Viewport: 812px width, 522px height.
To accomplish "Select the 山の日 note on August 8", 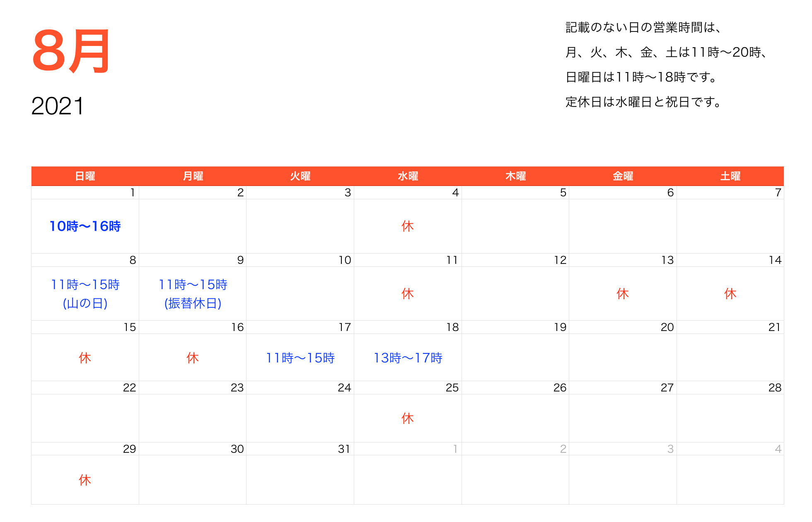I will pos(85,303).
